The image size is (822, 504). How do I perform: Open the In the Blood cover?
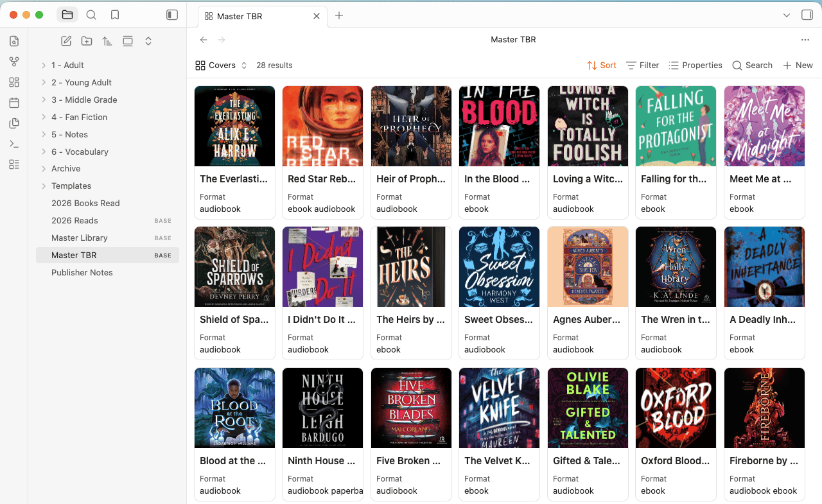499,126
